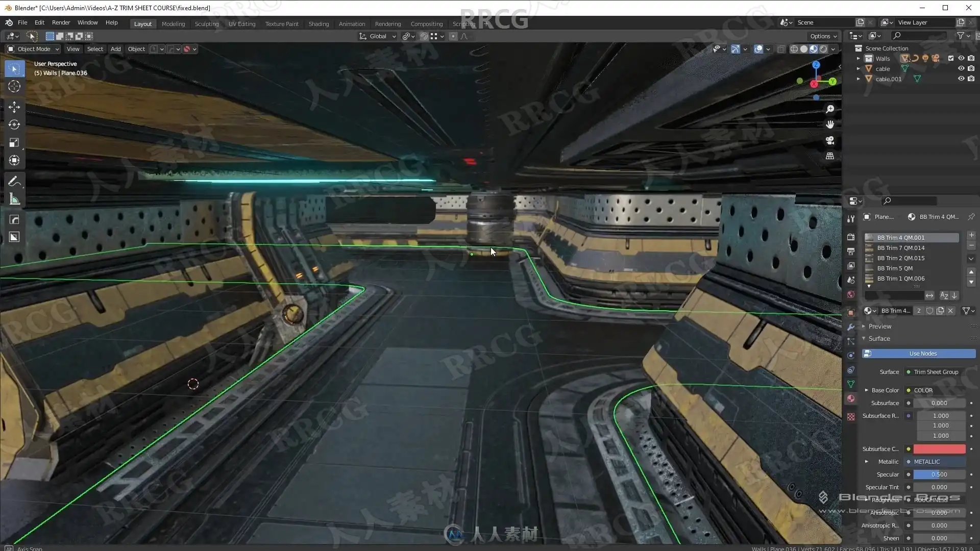Toggle camera view in the viewport
This screenshot has width=980, height=551.
(x=830, y=140)
